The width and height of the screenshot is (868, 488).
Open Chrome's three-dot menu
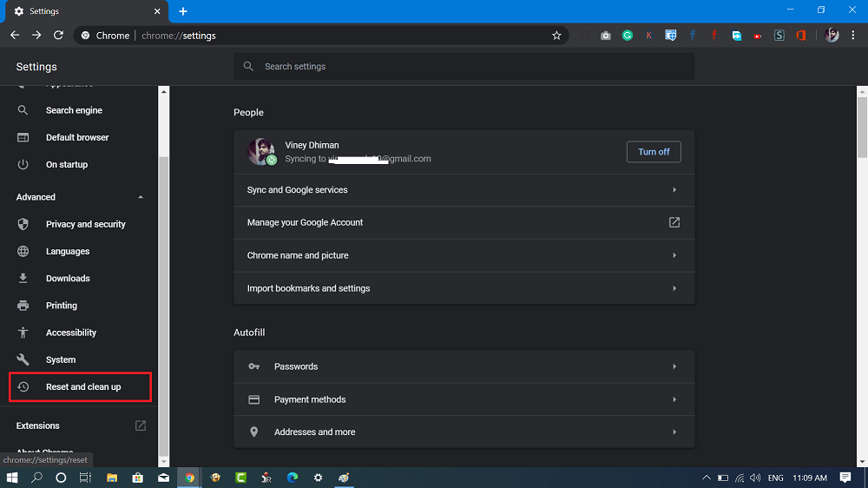pos(853,36)
